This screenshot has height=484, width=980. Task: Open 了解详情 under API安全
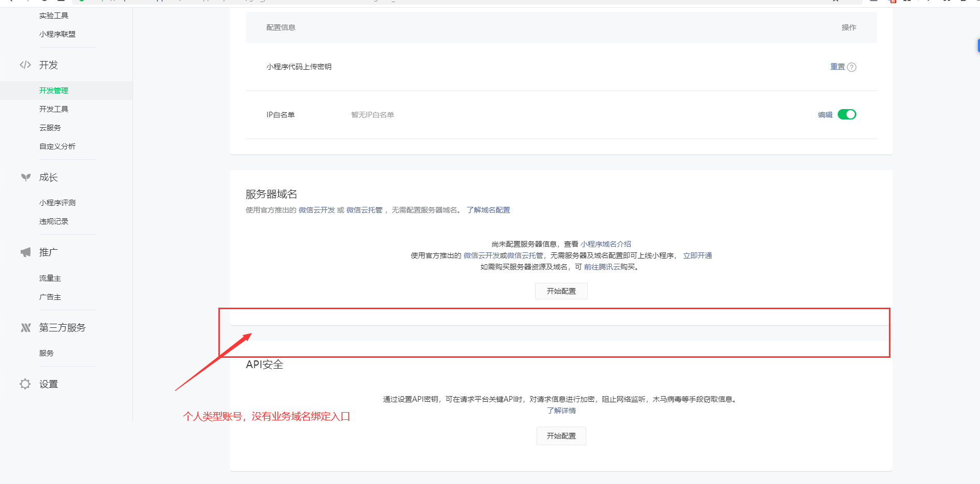tap(561, 411)
